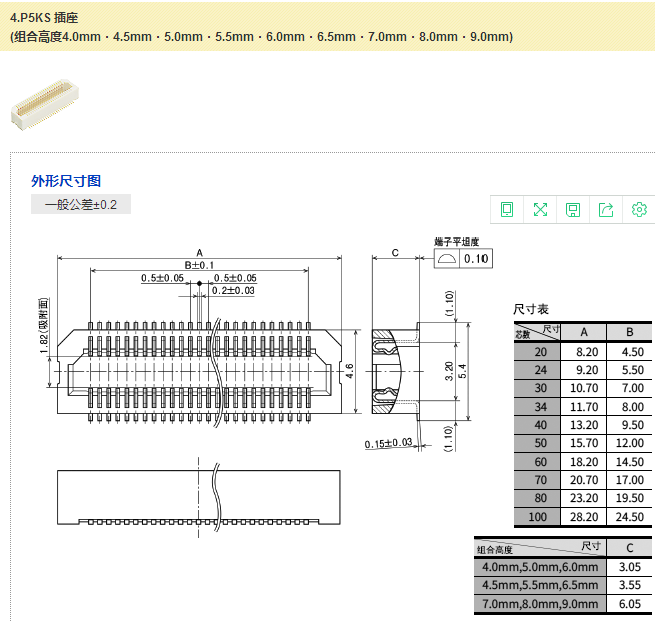Click the tablet view icon
The height and width of the screenshot is (621, 655).
(507, 209)
